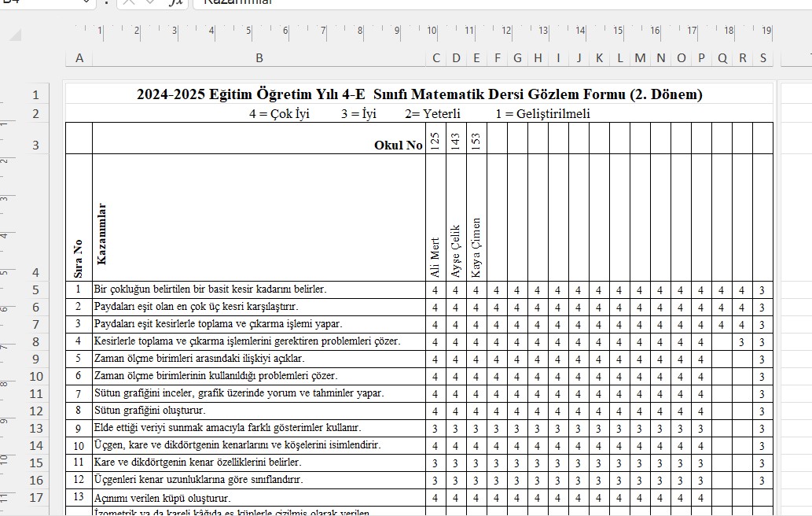812x516 pixels.
Task: Select sequence number '13' in column A
Action: coord(78,497)
